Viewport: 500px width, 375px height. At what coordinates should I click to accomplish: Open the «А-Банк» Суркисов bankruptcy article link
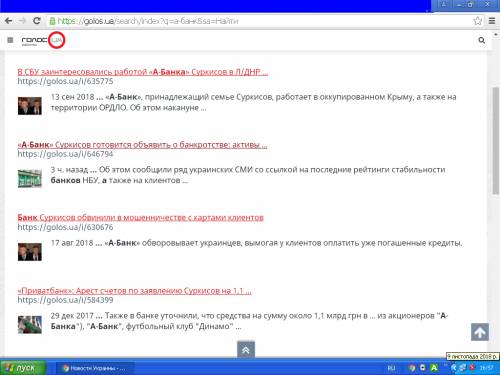(142, 145)
